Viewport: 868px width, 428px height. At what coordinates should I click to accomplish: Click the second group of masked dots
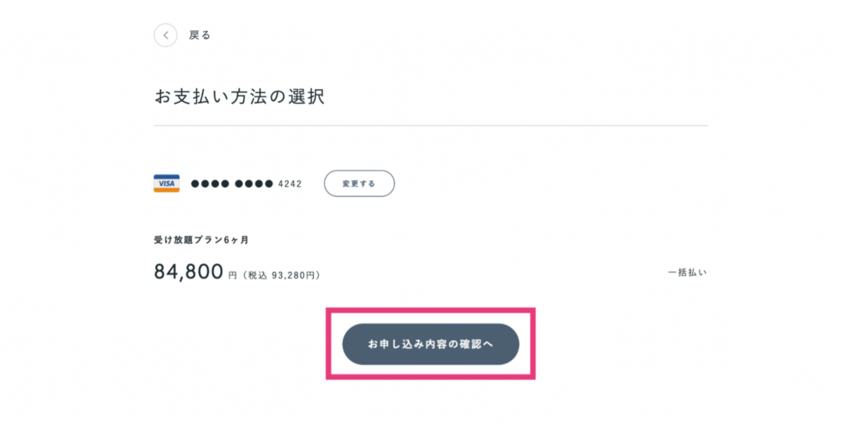pyautogui.click(x=254, y=184)
